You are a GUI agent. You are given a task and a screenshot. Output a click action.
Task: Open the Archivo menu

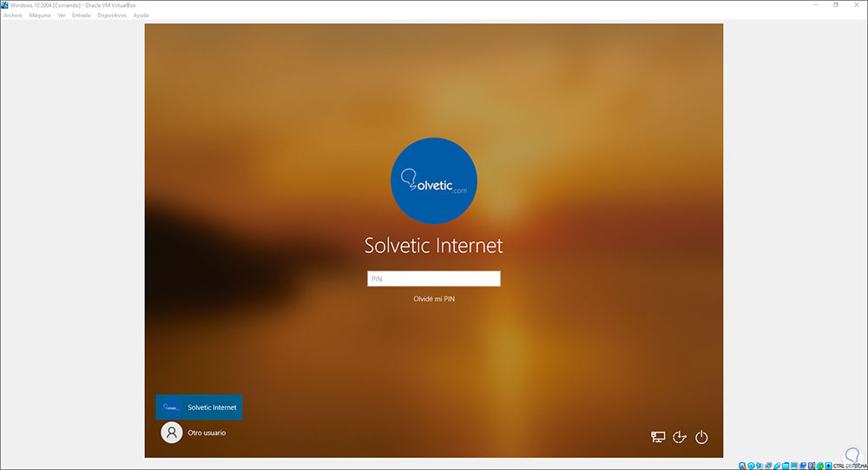pyautogui.click(x=13, y=16)
